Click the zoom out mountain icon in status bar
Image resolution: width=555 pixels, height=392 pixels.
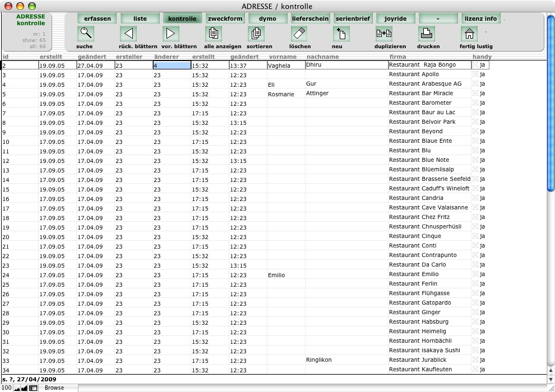pyautogui.click(x=17, y=388)
